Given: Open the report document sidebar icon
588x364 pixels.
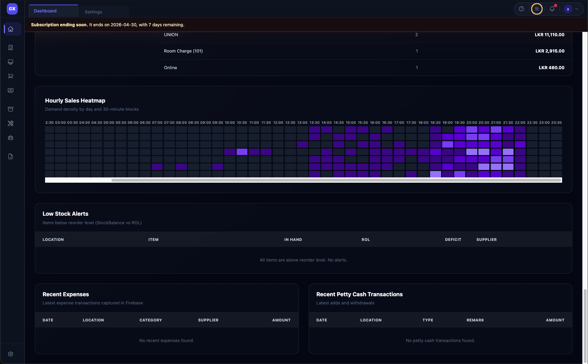Looking at the screenshot, I should [x=11, y=156].
